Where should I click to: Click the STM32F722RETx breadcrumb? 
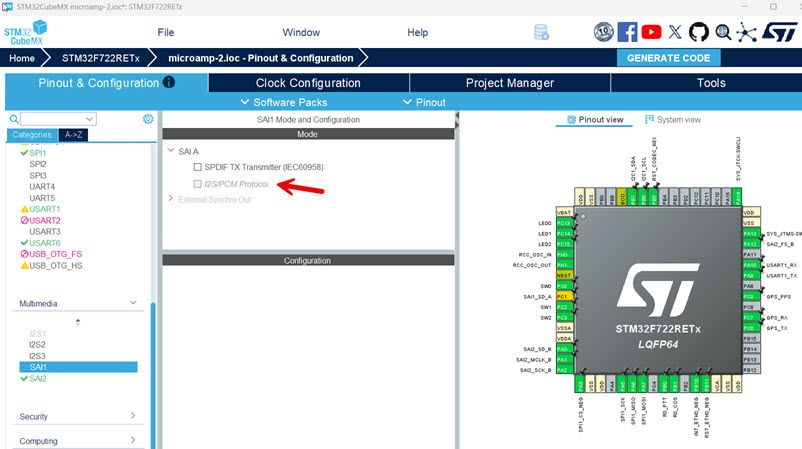tap(101, 58)
